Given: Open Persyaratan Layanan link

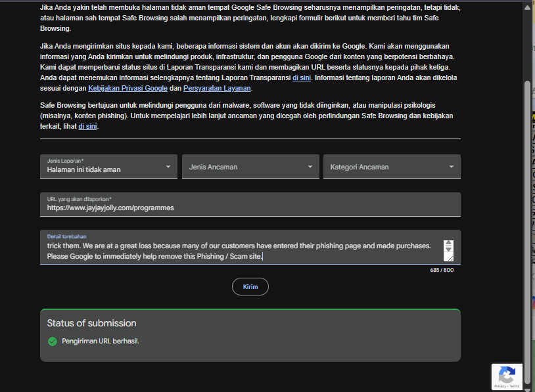Looking at the screenshot, I should (217, 88).
